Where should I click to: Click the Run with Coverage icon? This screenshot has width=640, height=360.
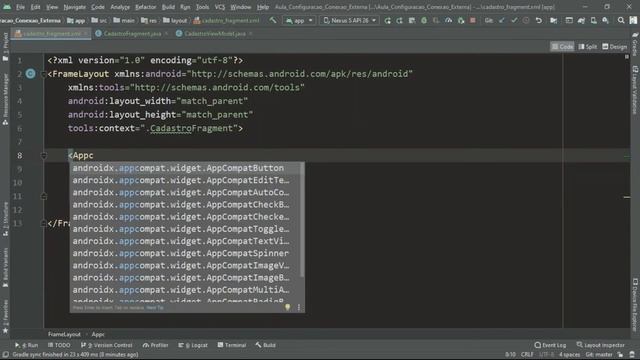(x=436, y=20)
